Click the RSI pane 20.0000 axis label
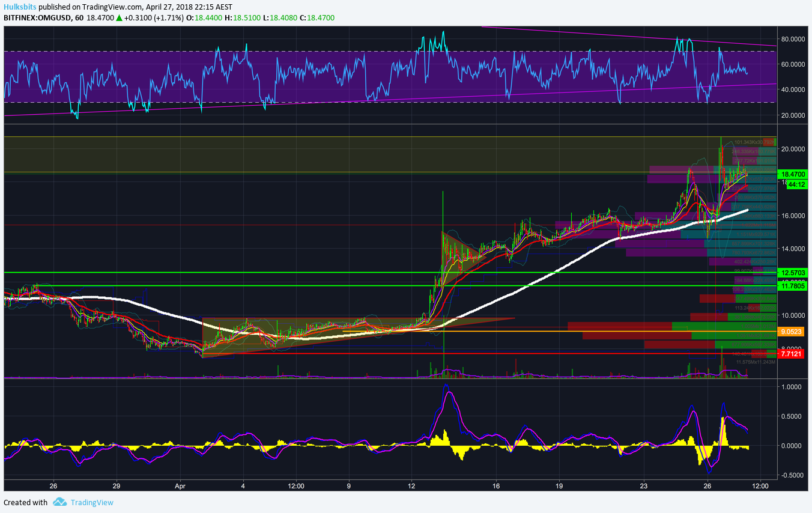 tap(793, 115)
